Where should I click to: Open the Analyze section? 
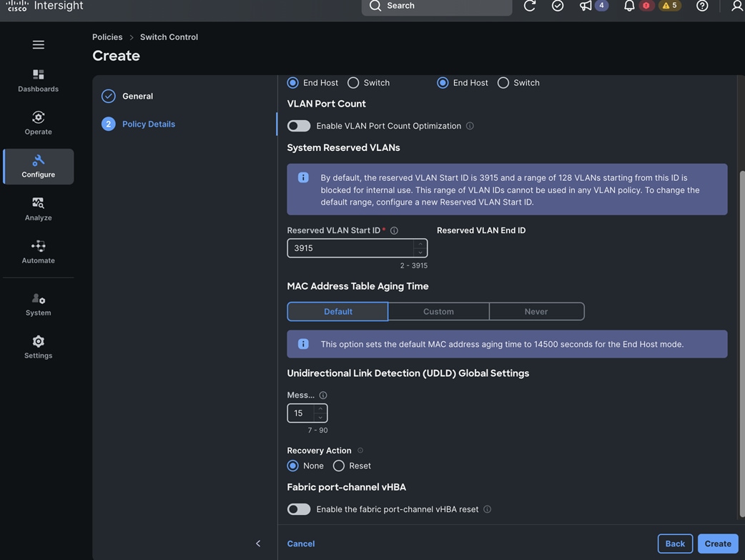tap(39, 209)
